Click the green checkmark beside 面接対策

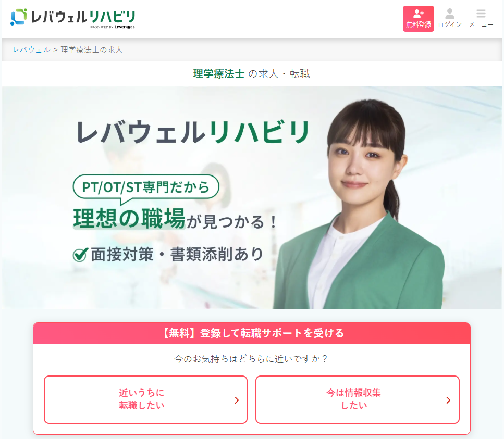(80, 255)
